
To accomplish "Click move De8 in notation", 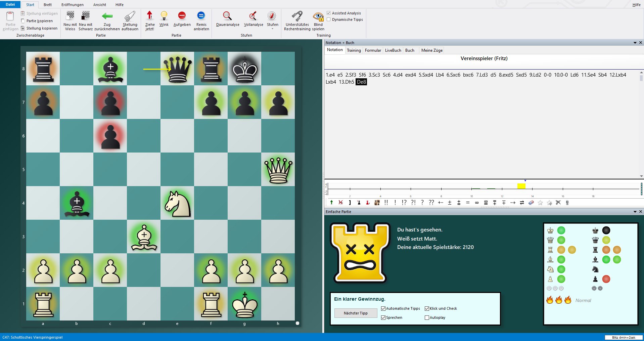I will (x=361, y=82).
